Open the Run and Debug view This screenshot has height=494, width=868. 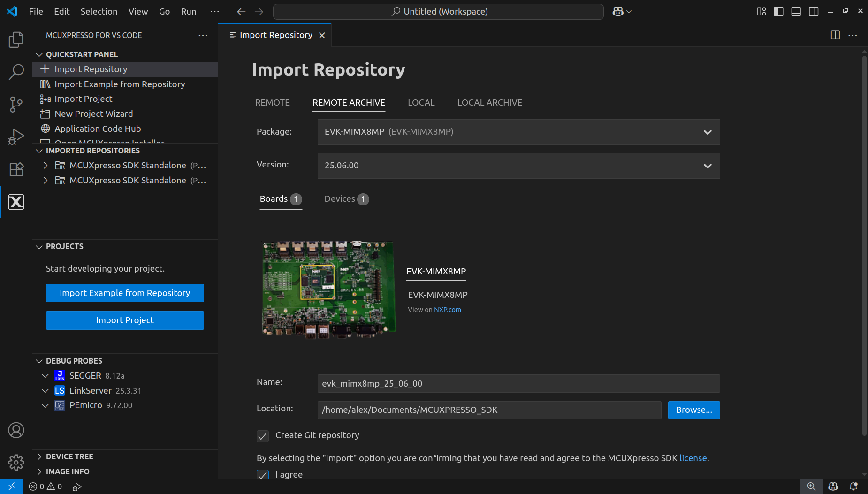16,137
